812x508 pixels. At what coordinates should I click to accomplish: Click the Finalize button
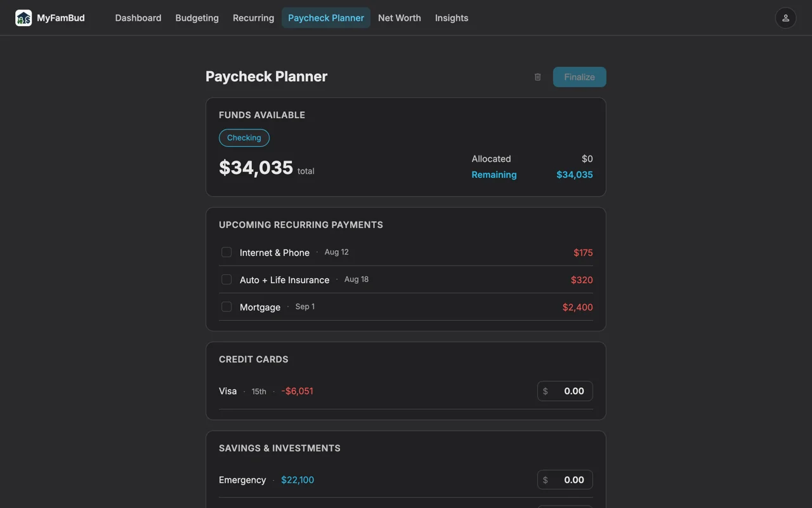coord(580,77)
